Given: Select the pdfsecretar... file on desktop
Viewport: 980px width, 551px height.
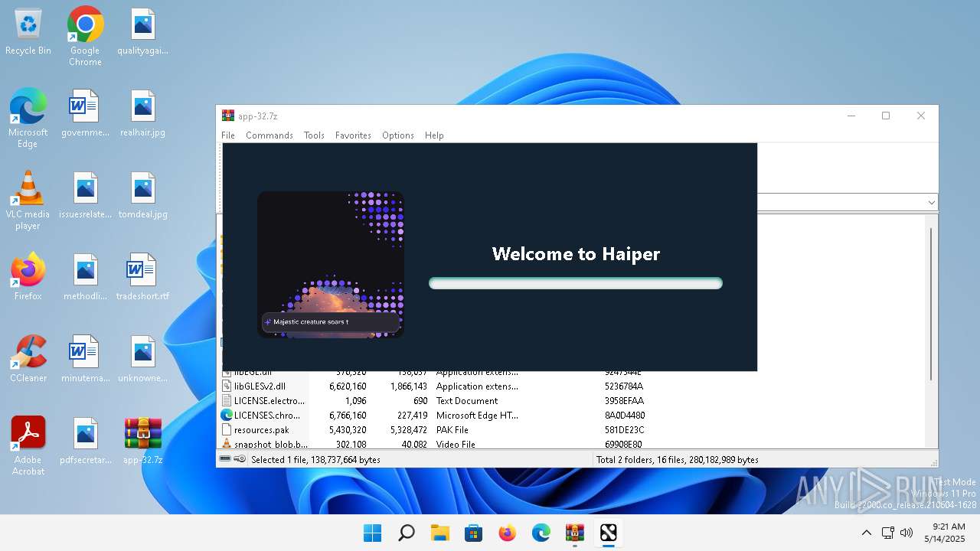Looking at the screenshot, I should (x=85, y=441).
